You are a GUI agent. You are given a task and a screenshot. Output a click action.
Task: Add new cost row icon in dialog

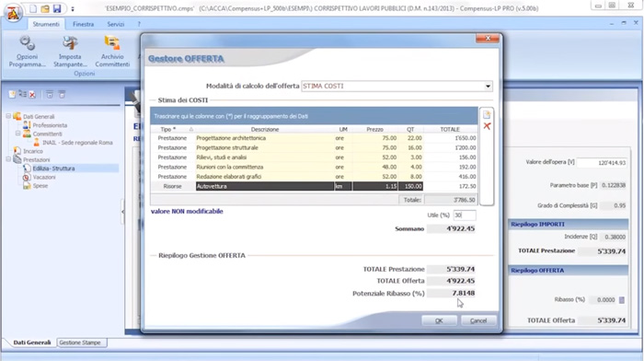(x=487, y=115)
